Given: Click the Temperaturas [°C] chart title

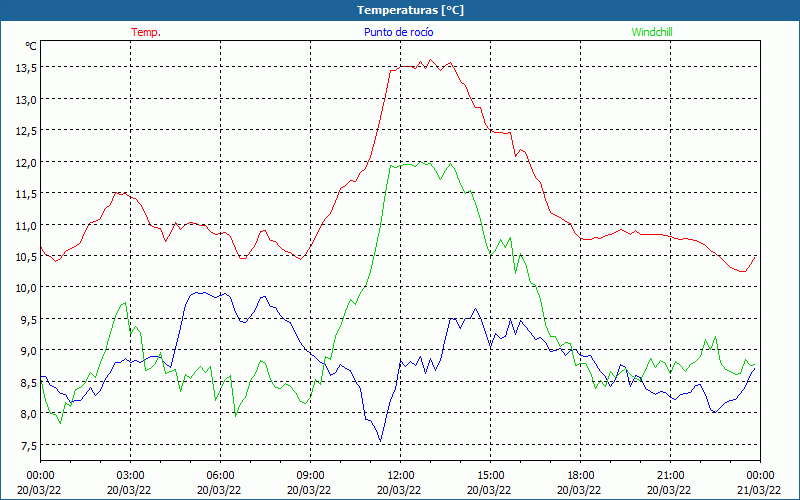Looking at the screenshot, I should (x=410, y=10).
